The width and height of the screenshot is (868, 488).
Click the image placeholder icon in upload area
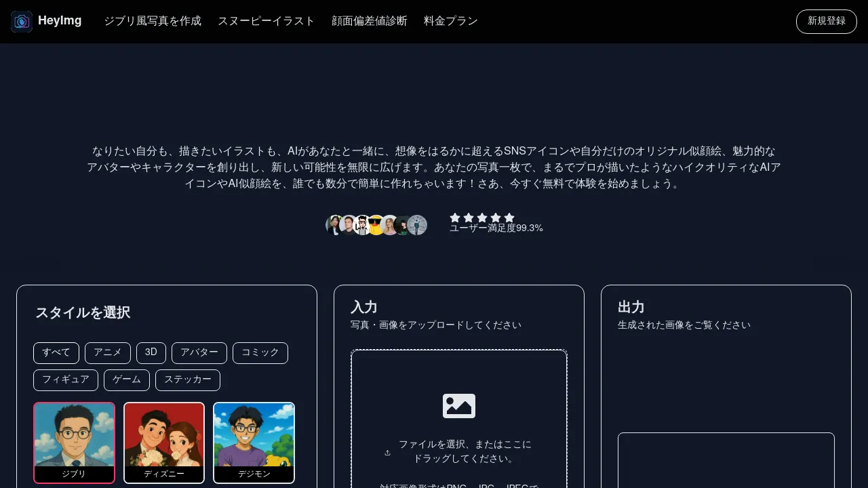pos(459,405)
